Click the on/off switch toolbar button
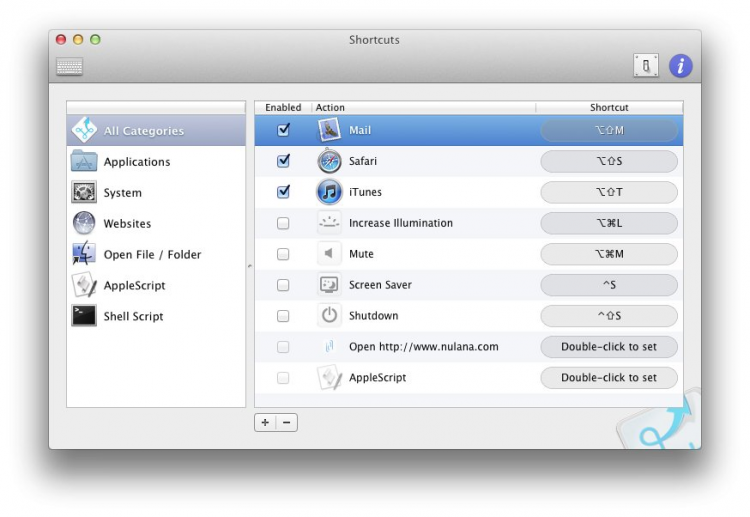This screenshot has width=750, height=517. 646,66
